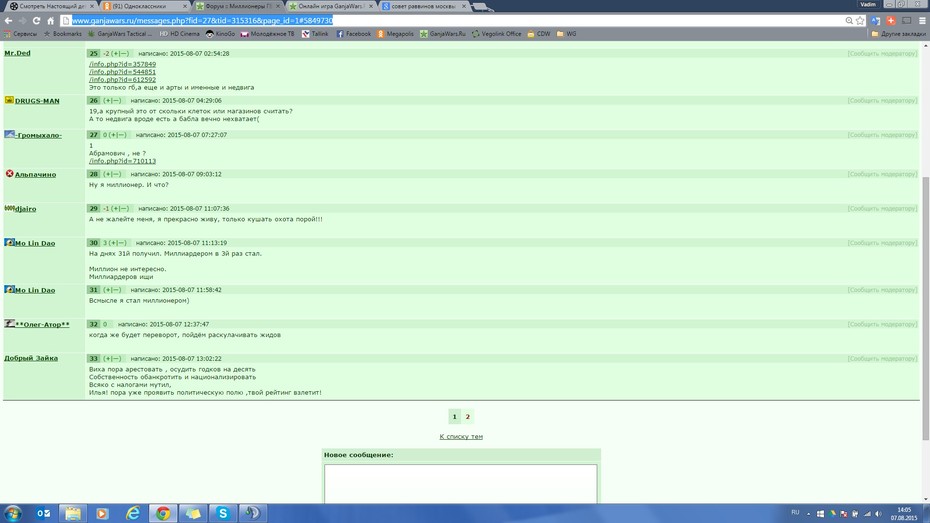Show hidden system tray icons arrow
The image size is (930, 523).
(808, 514)
